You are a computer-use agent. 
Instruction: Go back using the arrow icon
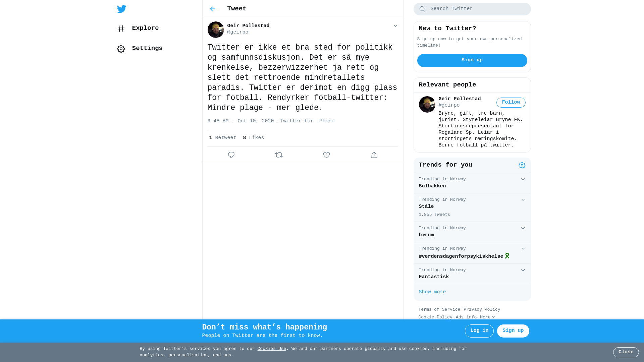click(x=213, y=9)
